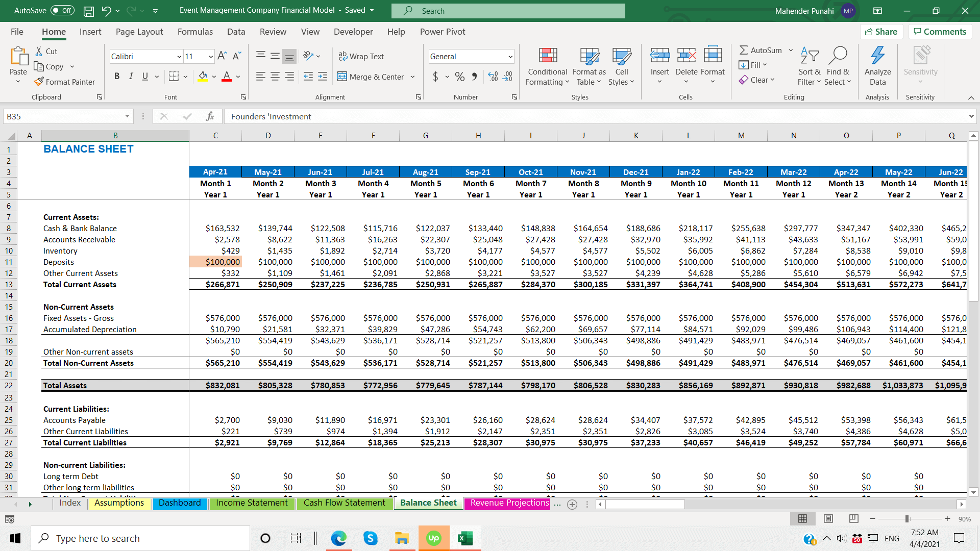This screenshot has height=551, width=980.
Task: Open the General number format dropdown
Action: (x=510, y=56)
